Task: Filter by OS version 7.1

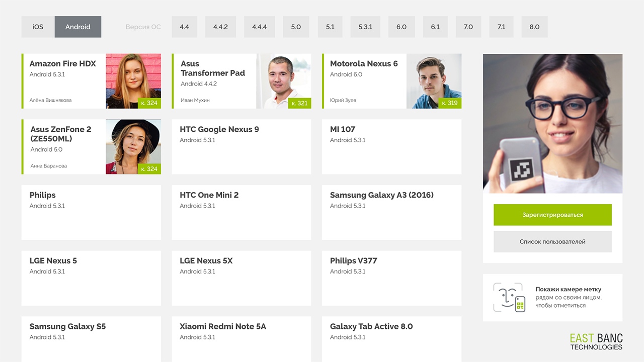Action: (x=501, y=27)
